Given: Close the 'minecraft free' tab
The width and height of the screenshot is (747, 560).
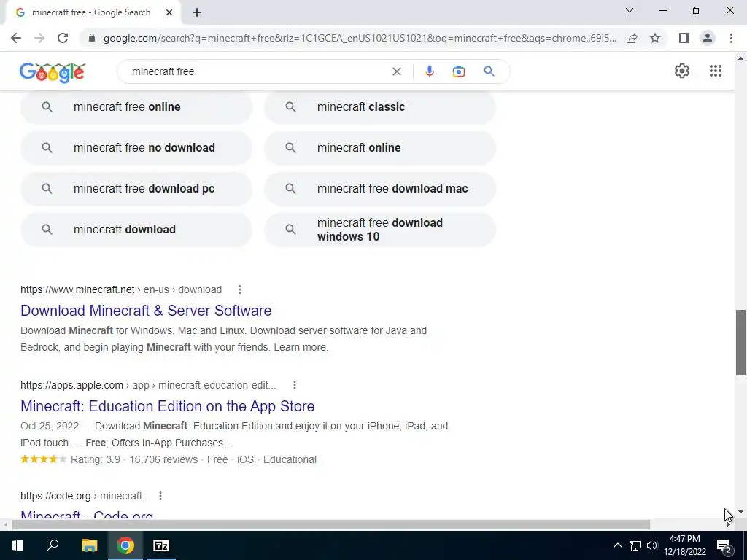Looking at the screenshot, I should [169, 12].
